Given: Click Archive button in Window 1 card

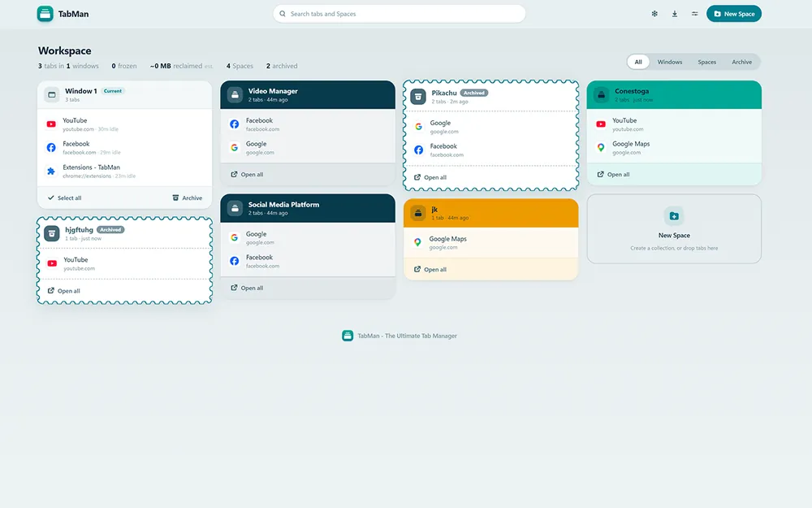Looking at the screenshot, I should pyautogui.click(x=187, y=198).
